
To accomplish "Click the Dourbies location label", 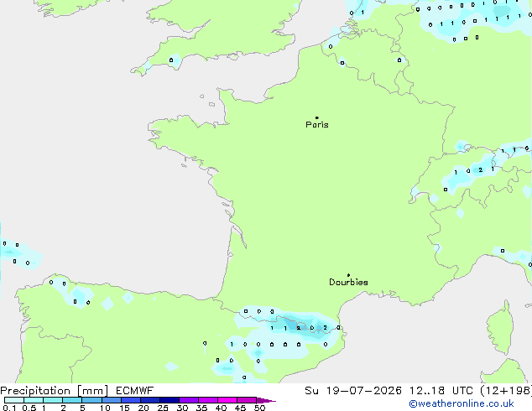I will (348, 282).
